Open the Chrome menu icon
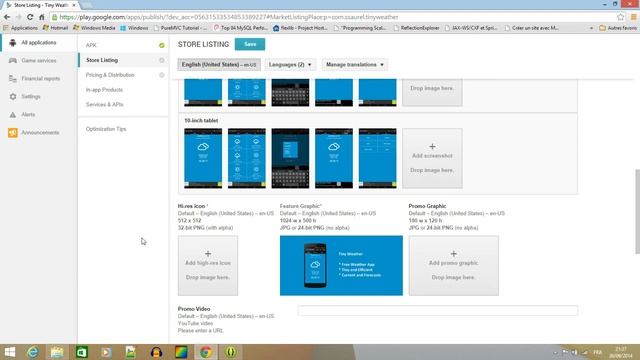Viewport: 640px width, 360px height. [633, 17]
